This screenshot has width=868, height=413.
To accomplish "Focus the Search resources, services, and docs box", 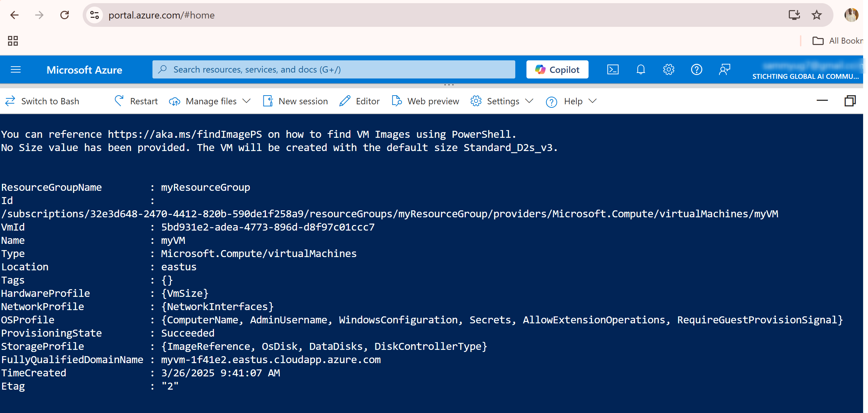I will (334, 69).
